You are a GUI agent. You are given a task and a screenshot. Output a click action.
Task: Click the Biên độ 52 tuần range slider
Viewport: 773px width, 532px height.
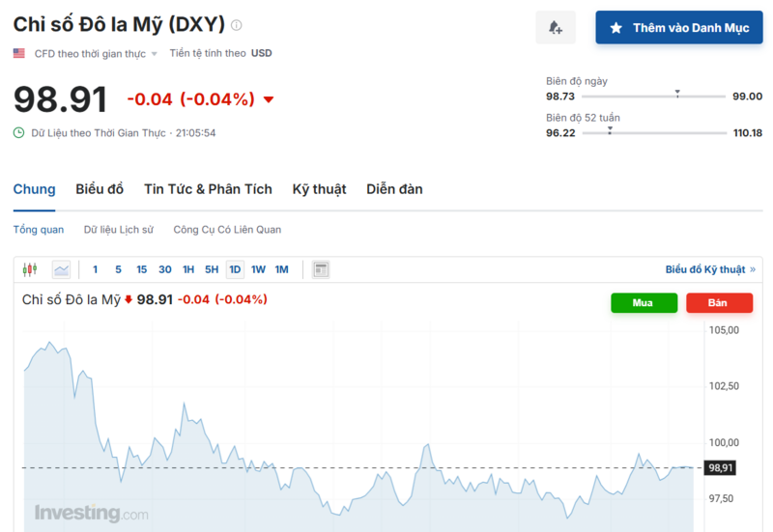(652, 133)
